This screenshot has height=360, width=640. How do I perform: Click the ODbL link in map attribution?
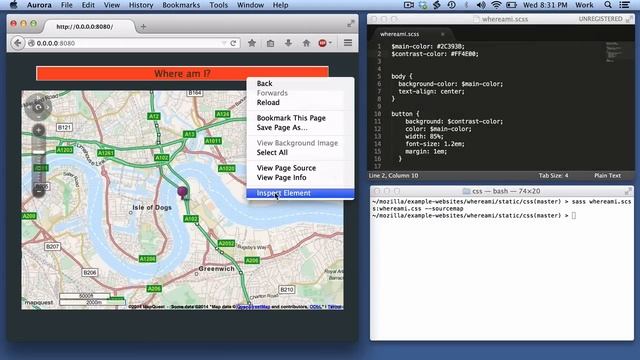(315, 307)
